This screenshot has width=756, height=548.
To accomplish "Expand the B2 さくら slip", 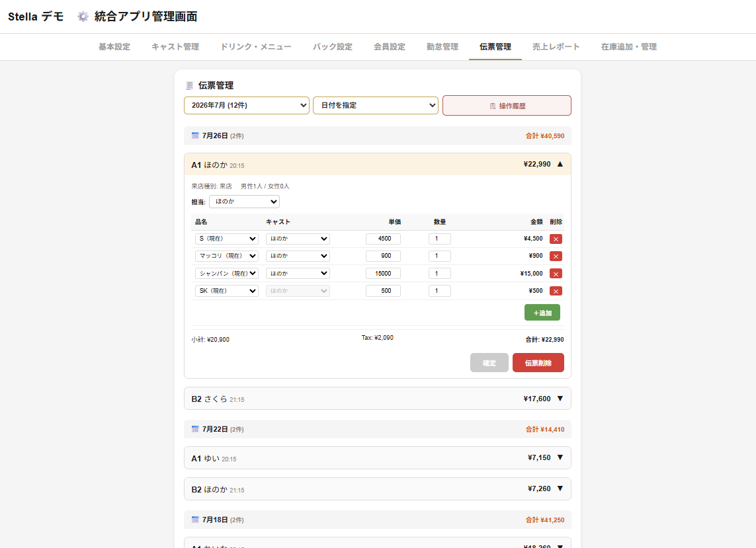I will [378, 399].
